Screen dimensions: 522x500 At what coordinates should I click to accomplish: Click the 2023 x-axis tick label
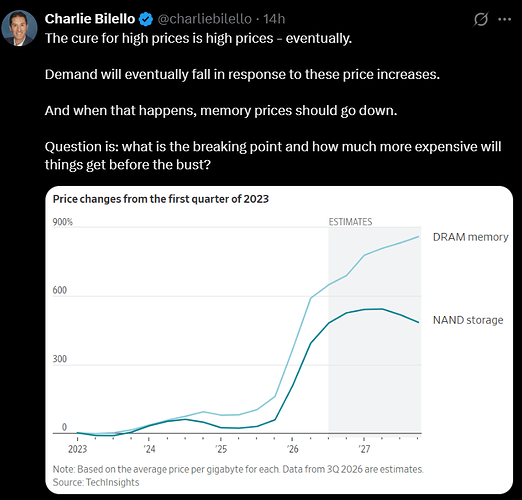(x=77, y=449)
